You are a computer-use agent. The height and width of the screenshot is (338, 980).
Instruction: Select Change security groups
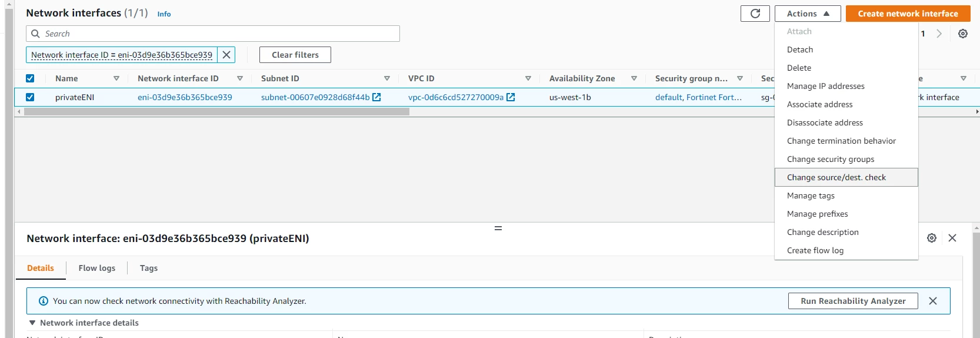pos(846,159)
